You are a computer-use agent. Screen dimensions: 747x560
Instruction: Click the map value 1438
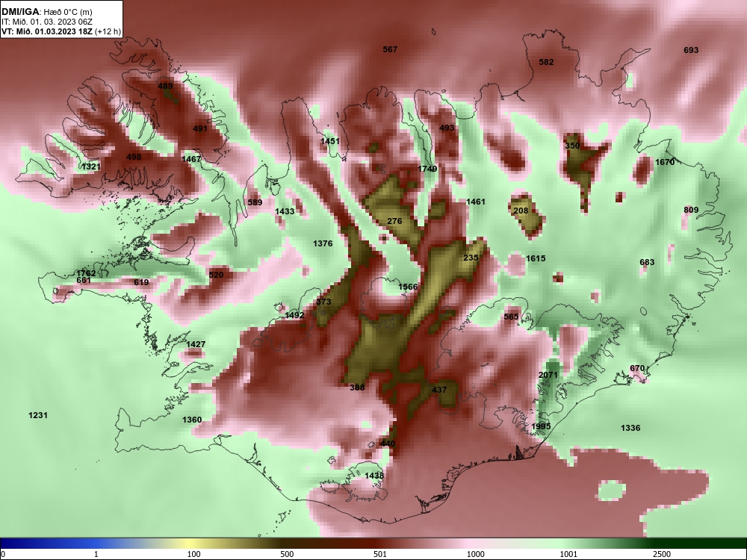click(x=374, y=476)
